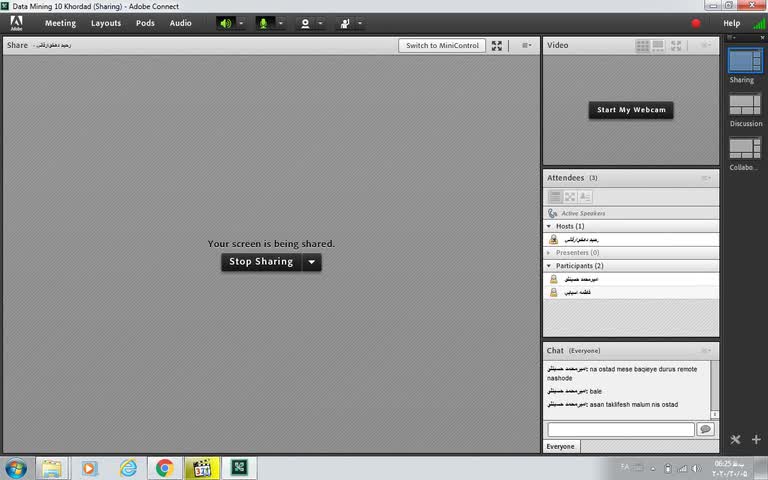This screenshot has height=480, width=768.
Task: Click the chat scrollbar down arrow
Action: (715, 415)
